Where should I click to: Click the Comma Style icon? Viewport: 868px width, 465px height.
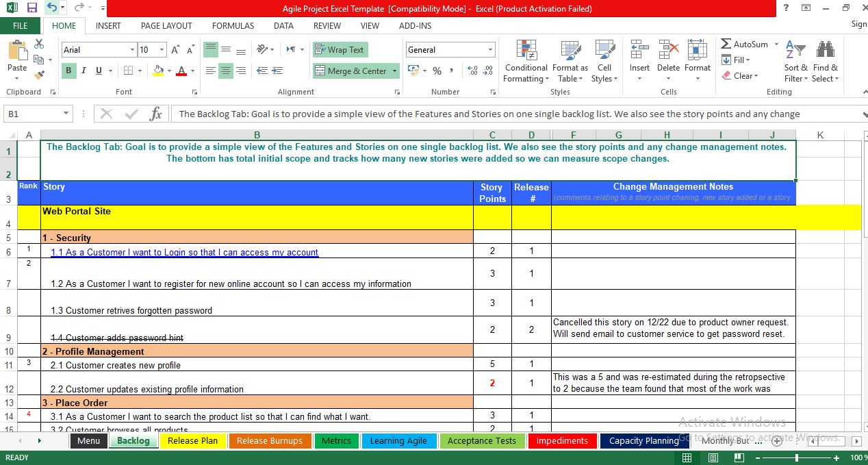pos(453,71)
